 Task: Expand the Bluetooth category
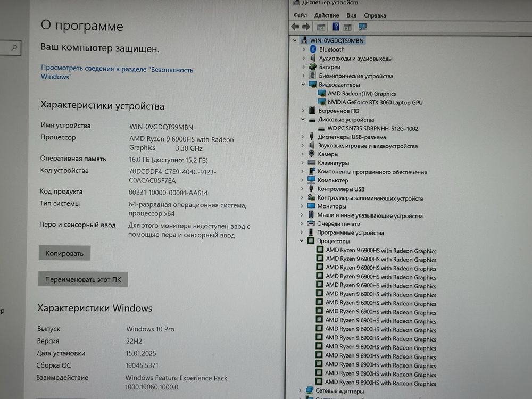pos(304,49)
